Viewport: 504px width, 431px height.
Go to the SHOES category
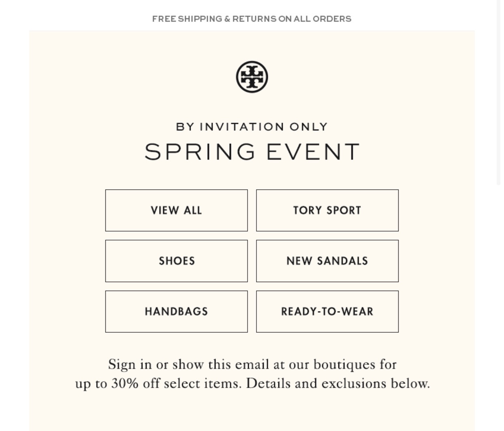pos(177,261)
